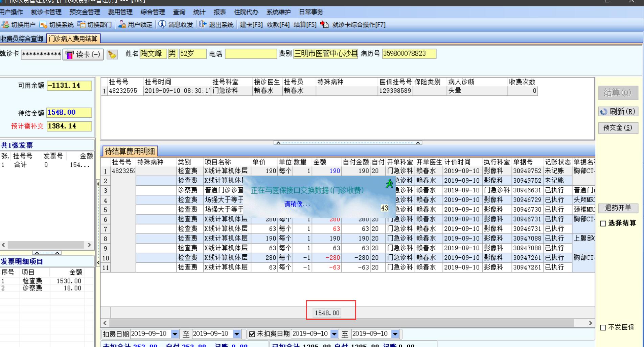Open 消息收发 message icon in toolbar
This screenshot has height=347, width=644.
point(162,25)
